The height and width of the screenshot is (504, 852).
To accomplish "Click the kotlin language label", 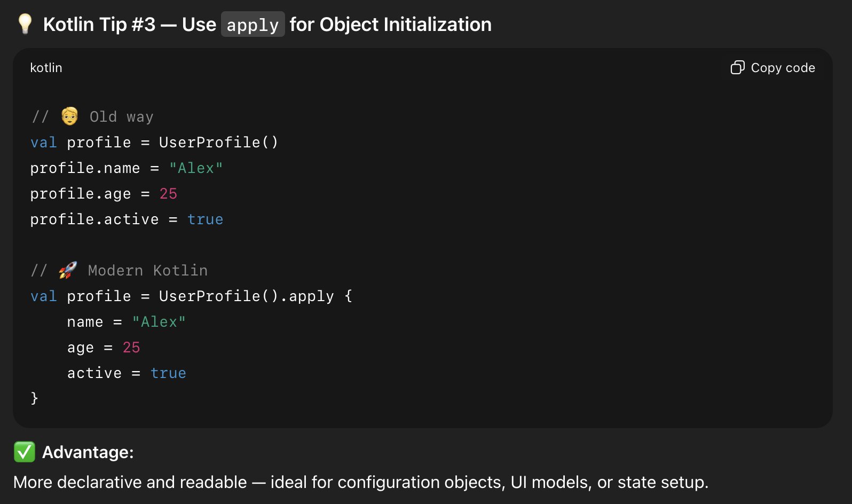I will point(46,68).
